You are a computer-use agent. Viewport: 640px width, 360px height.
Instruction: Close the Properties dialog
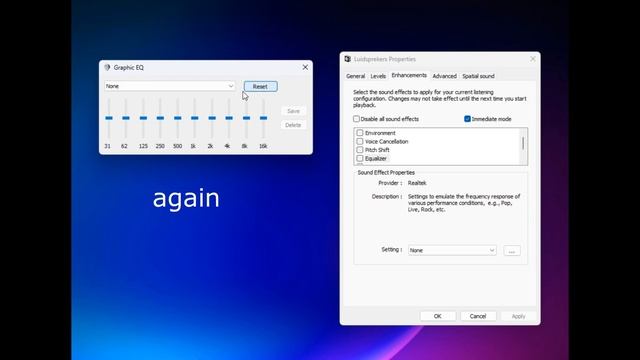(x=533, y=59)
